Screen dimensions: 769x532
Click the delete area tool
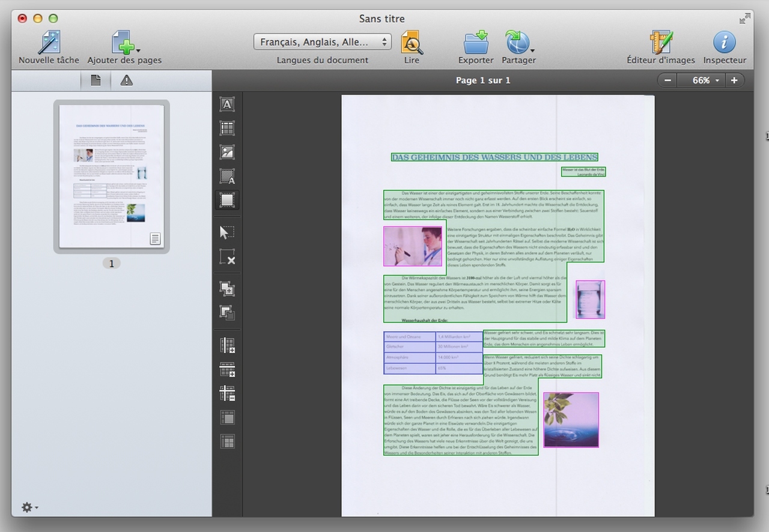pyautogui.click(x=227, y=257)
